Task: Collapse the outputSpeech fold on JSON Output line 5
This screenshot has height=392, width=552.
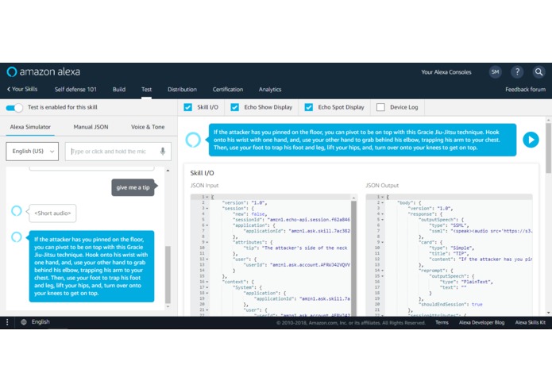Action: point(382,220)
